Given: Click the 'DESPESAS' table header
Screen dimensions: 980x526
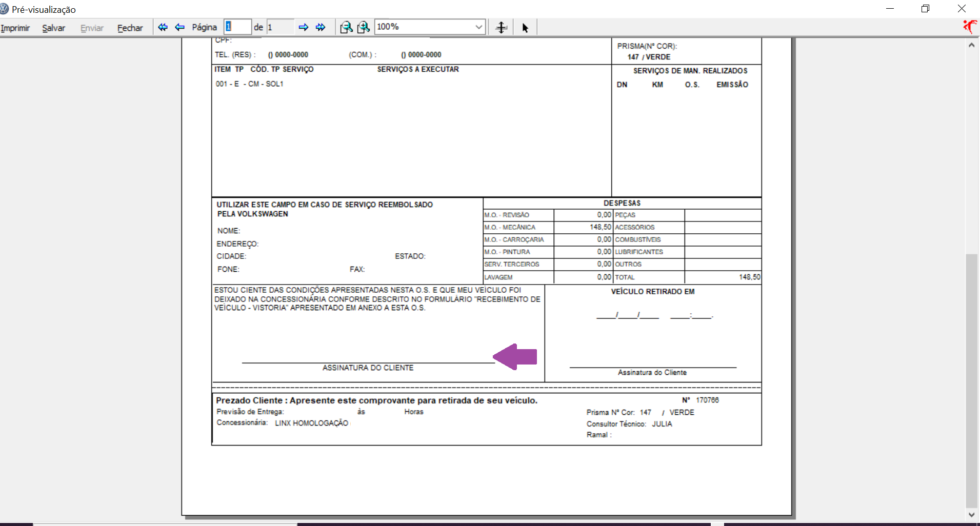Looking at the screenshot, I should (622, 203).
